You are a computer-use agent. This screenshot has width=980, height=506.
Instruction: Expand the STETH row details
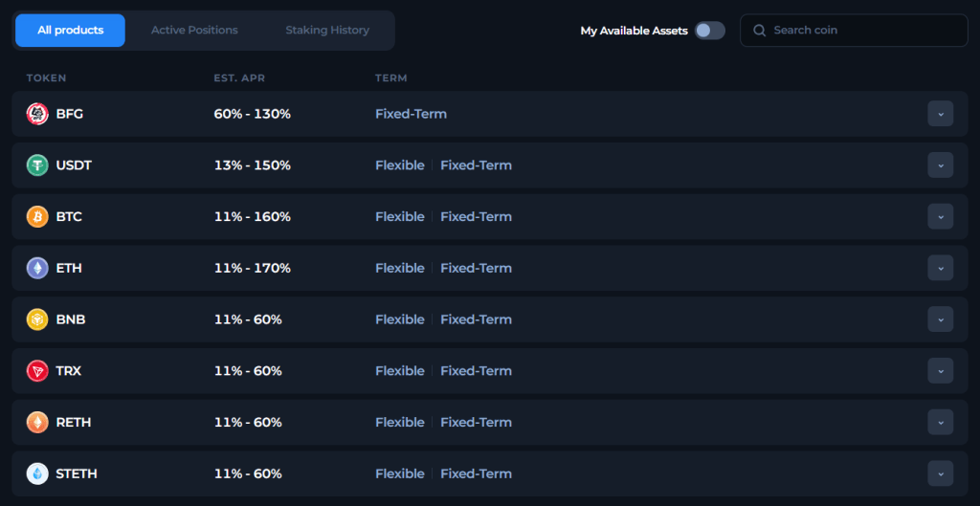click(x=940, y=474)
